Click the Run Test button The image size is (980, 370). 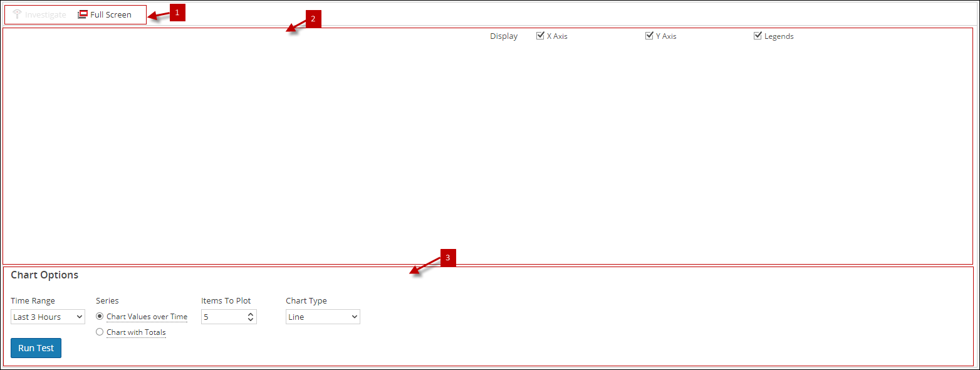[x=36, y=348]
